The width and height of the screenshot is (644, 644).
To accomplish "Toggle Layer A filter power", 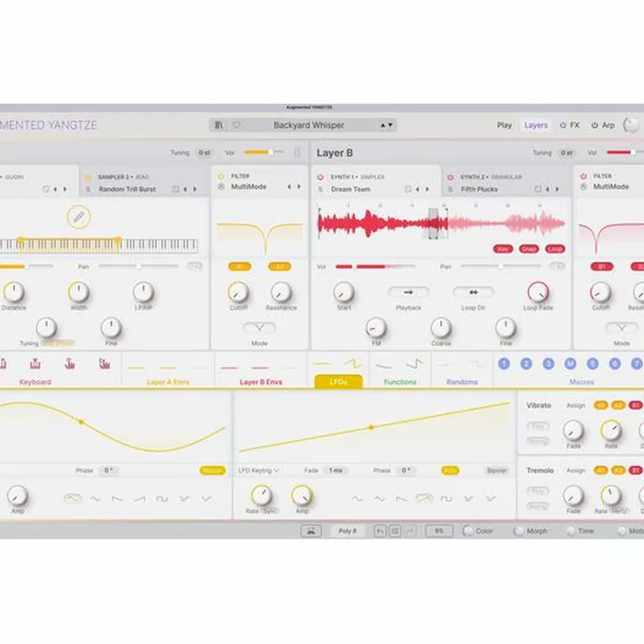I will tap(221, 176).
